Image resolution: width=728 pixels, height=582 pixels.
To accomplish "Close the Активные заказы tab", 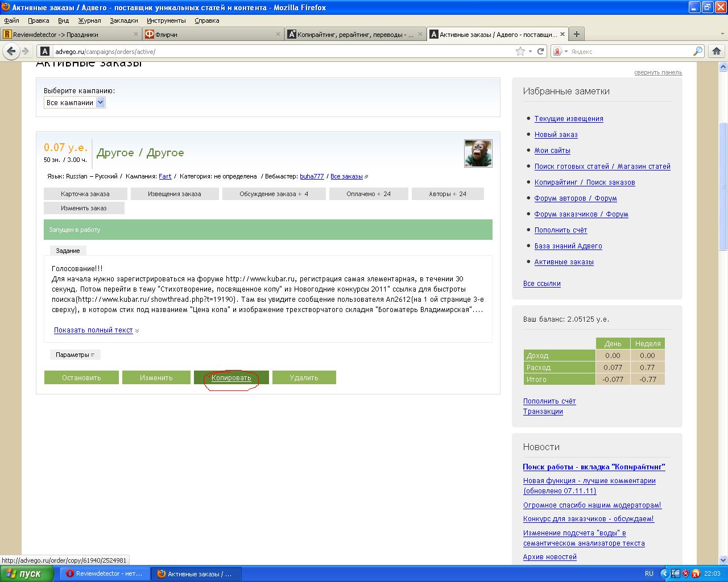I will [562, 34].
